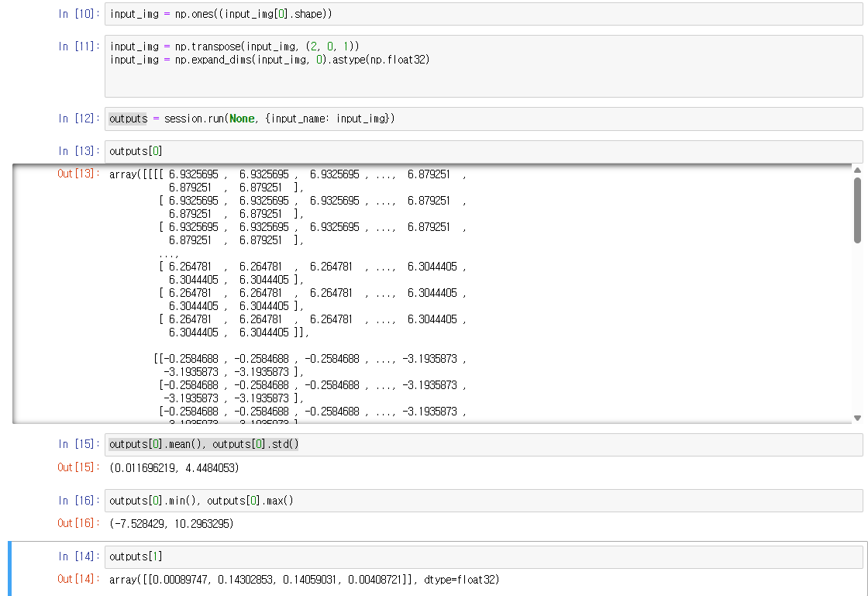Click the first 6.264781 value in array output
Screen dimensions: 868x596
click(190, 266)
